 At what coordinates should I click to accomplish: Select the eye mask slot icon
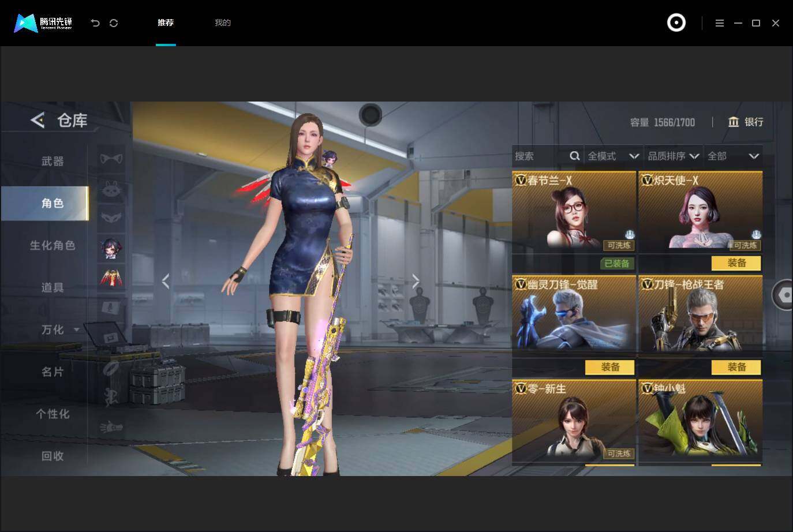(111, 218)
